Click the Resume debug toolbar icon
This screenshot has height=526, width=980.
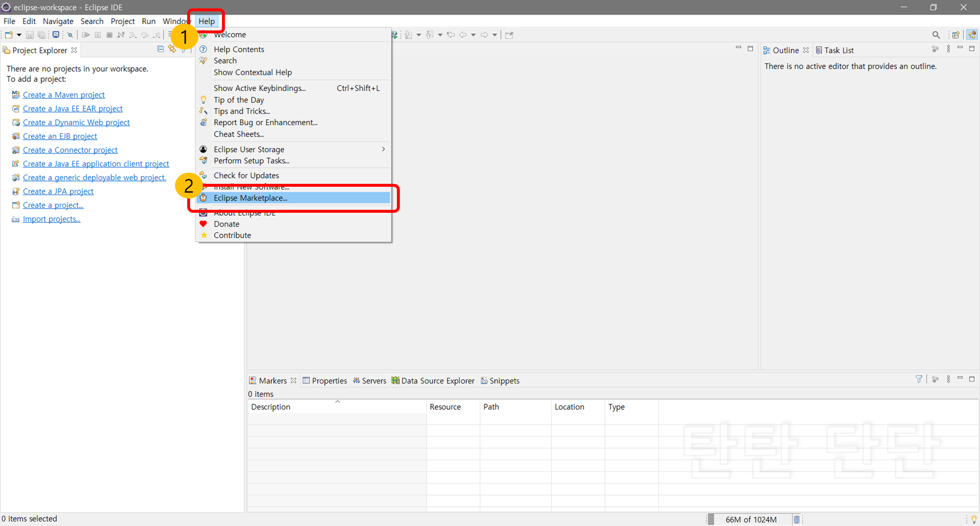[x=86, y=35]
